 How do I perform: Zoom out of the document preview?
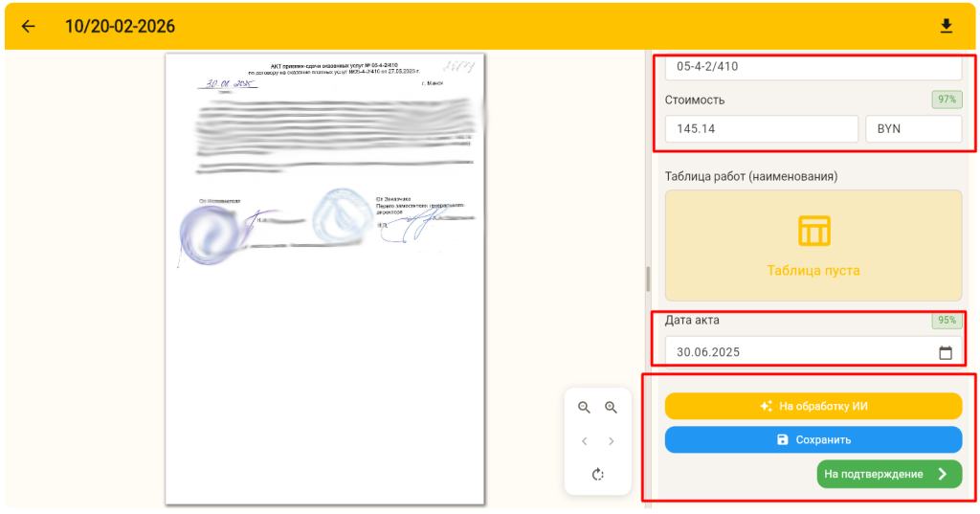pyautogui.click(x=585, y=407)
